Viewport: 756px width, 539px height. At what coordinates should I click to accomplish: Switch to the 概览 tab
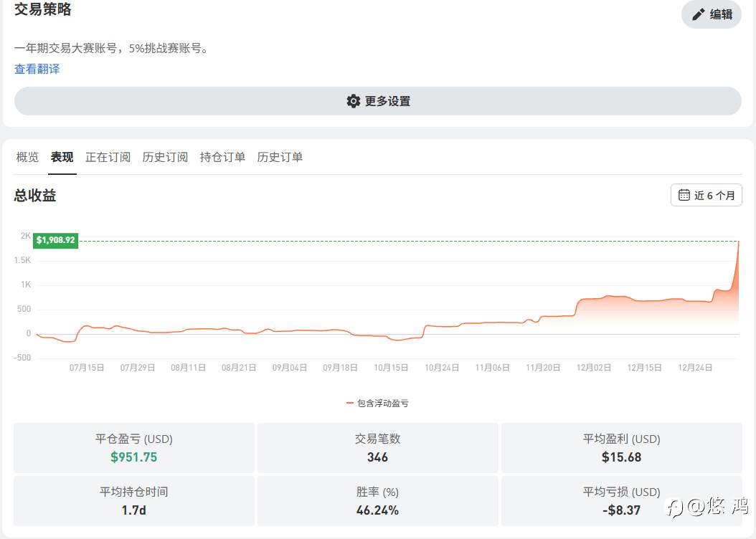point(27,157)
